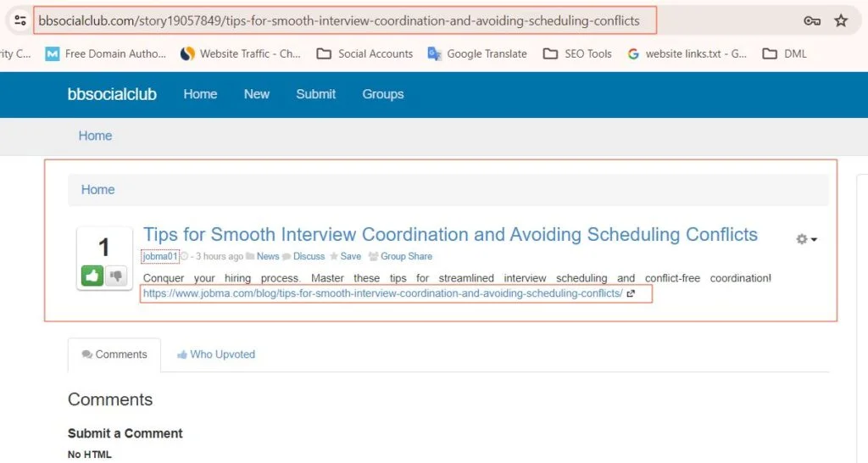This screenshot has height=463, width=868.
Task: Open Groups in the navbar
Action: click(x=383, y=94)
